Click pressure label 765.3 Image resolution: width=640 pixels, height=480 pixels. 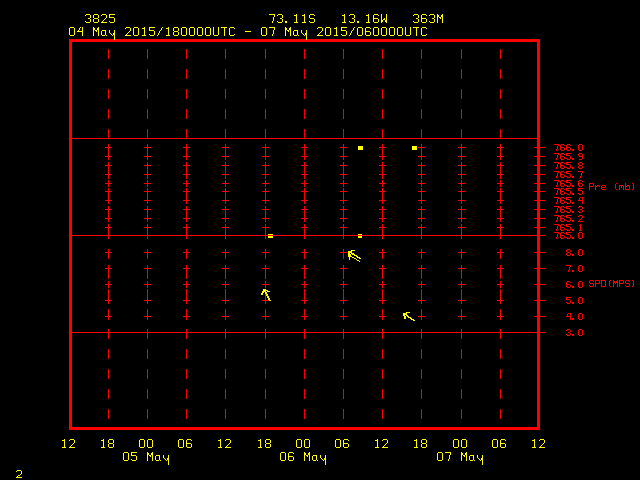click(569, 210)
